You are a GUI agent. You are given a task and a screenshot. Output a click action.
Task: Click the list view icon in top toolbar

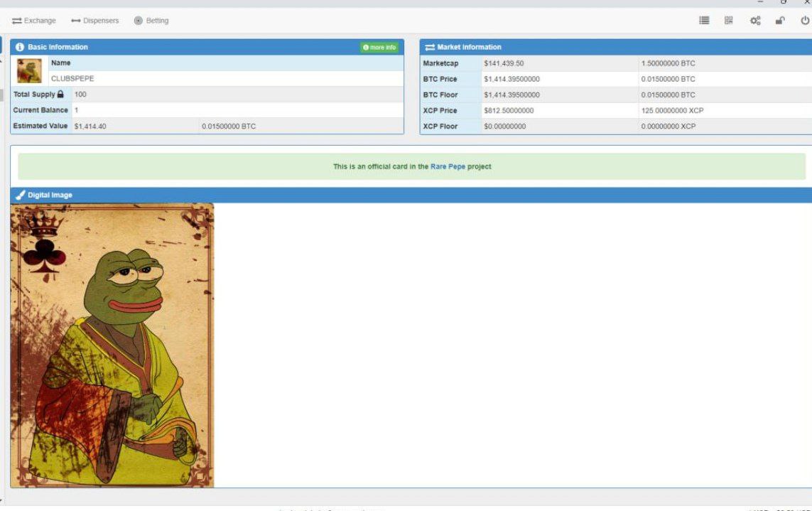point(704,20)
